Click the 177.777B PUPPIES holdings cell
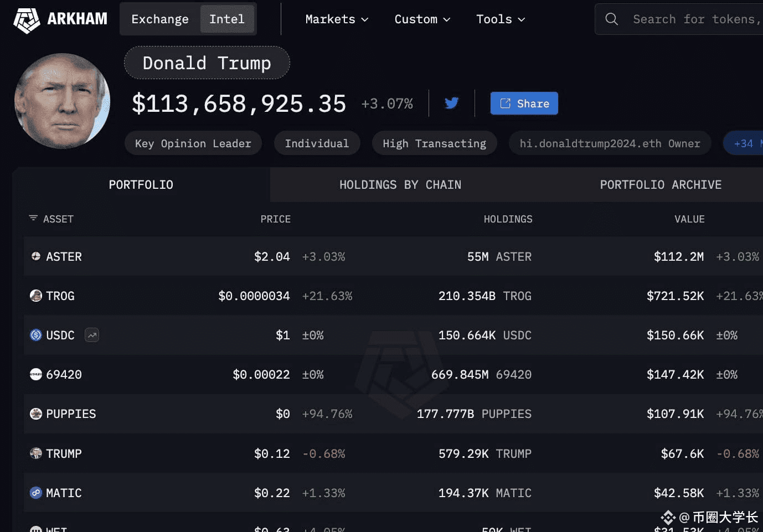 475,414
